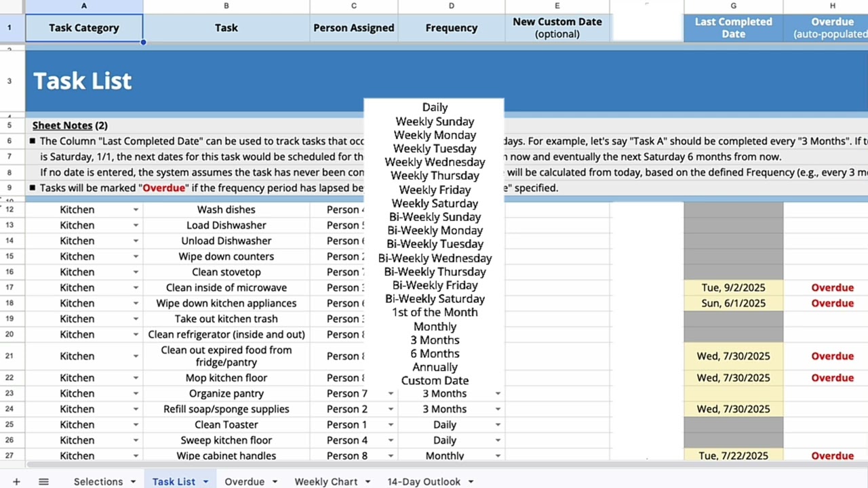Open Person 2 dropdown for Refill soap/sponge supplies
The height and width of the screenshot is (488, 868).
click(391, 409)
